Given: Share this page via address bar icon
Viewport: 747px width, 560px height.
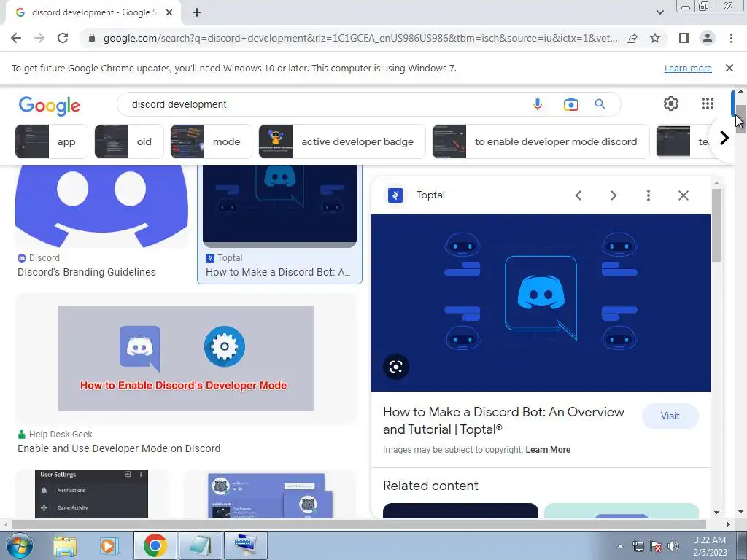Looking at the screenshot, I should coord(632,38).
